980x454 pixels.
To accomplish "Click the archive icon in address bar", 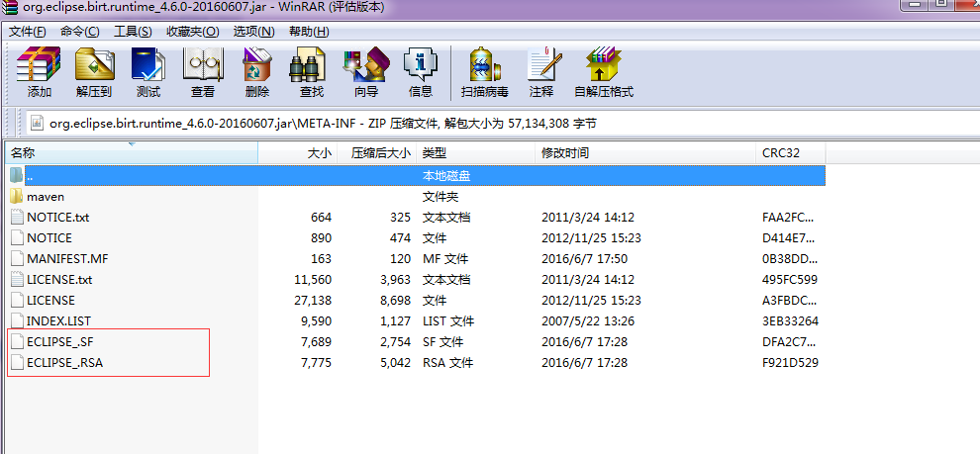I will pos(37,123).
